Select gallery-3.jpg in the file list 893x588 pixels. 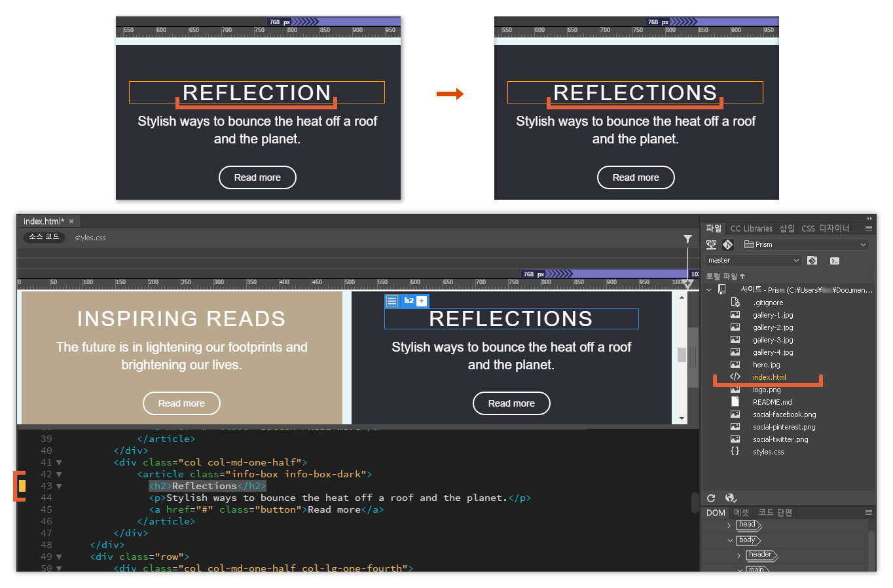[773, 340]
